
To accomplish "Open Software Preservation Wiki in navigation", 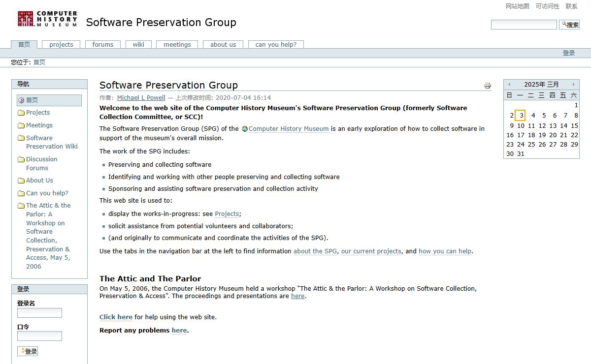I will tap(52, 142).
